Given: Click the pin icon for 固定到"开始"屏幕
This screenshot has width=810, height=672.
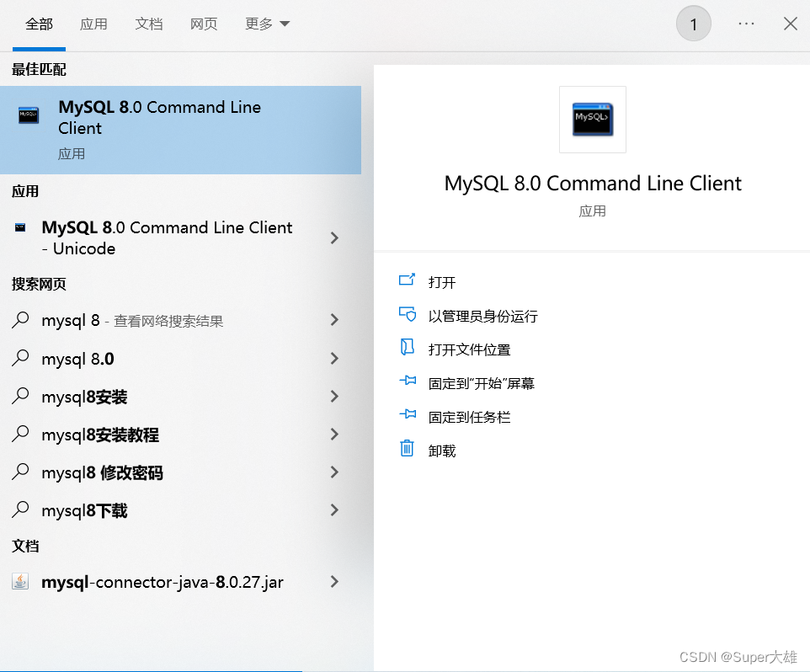Looking at the screenshot, I should 407,381.
